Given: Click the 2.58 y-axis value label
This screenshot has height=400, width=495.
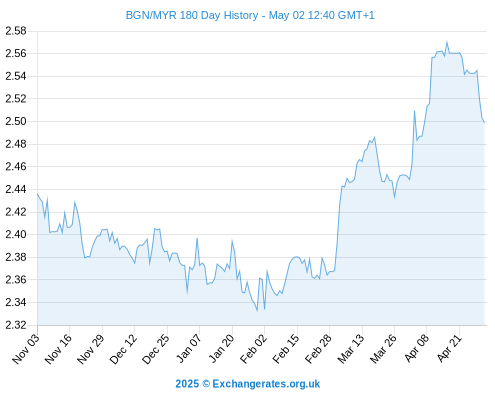Looking at the screenshot, I should (16, 31).
